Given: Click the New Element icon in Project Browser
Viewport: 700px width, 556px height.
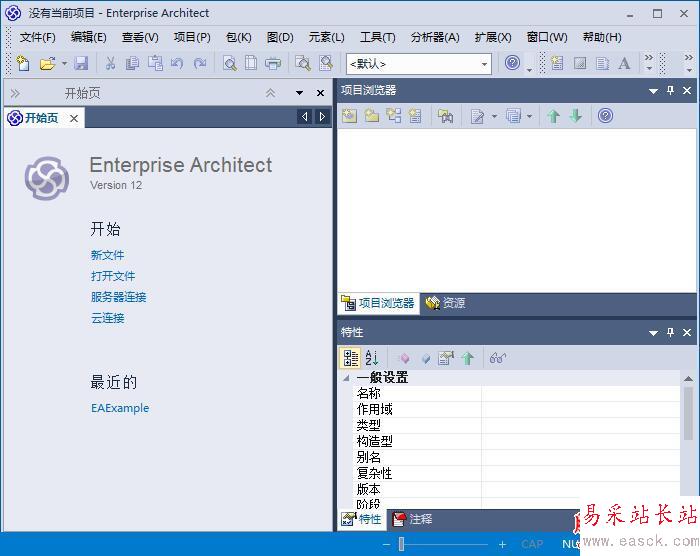Looking at the screenshot, I should (415, 116).
